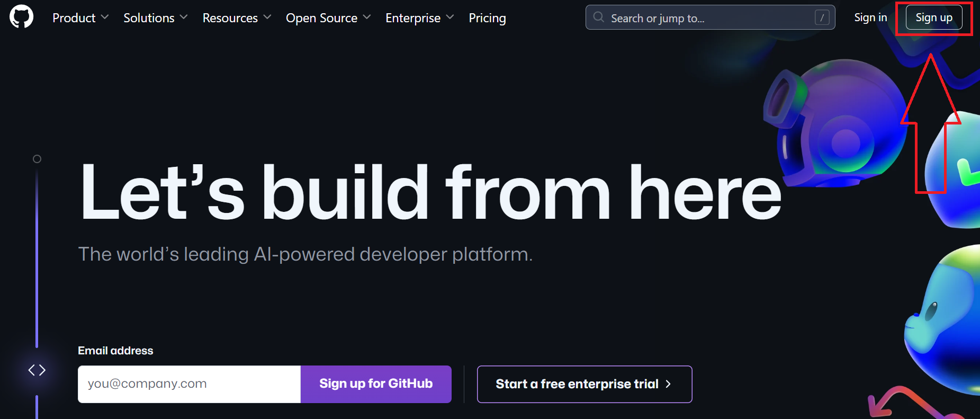
Task: Click the magnifier icon in search bar
Action: coord(599,17)
